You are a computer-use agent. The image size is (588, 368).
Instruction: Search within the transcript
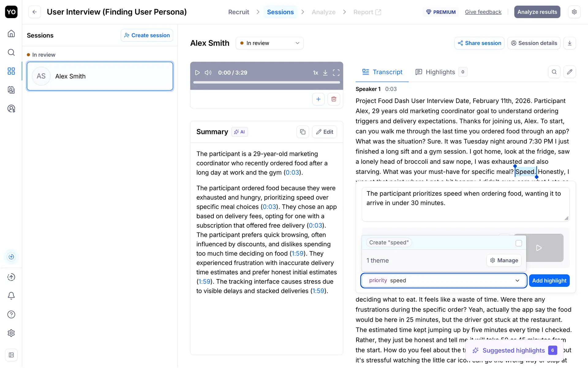point(554,72)
